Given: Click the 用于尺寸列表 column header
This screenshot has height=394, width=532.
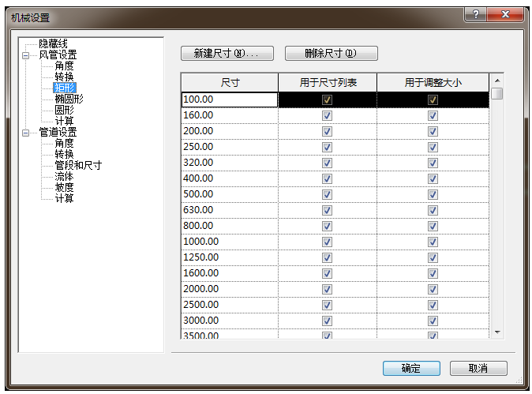Looking at the screenshot, I should pos(328,82).
